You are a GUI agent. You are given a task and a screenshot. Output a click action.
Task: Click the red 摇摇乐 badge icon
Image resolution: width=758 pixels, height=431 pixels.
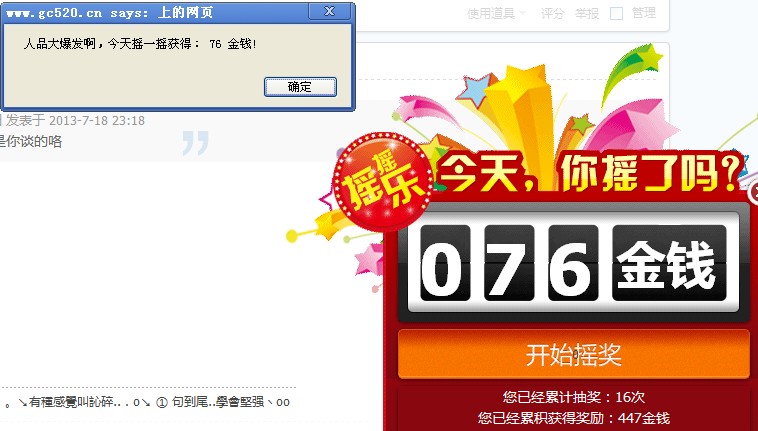pos(382,182)
